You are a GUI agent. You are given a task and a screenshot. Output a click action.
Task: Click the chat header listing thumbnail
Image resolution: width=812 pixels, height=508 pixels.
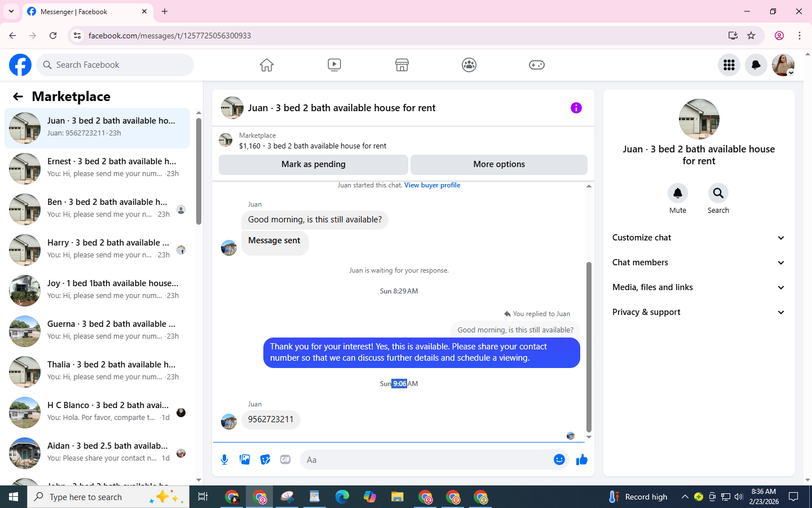click(232, 108)
